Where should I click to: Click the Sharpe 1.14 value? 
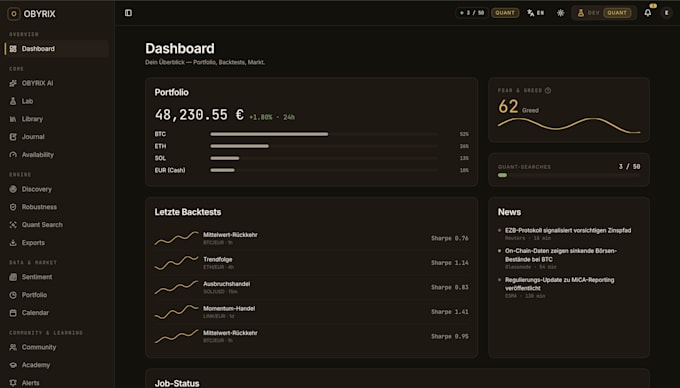pyautogui.click(x=450, y=263)
